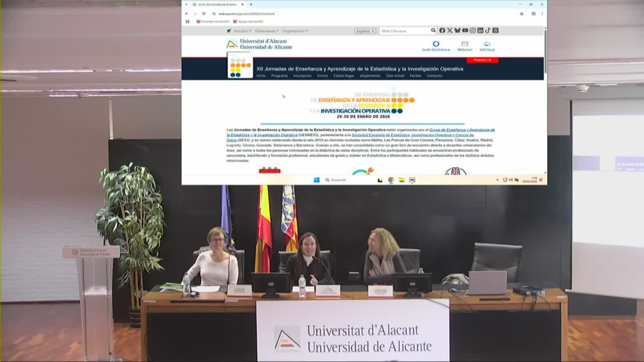Open Chrome from the Windows taskbar
This screenshot has height=362, width=644.
pyautogui.click(x=391, y=180)
